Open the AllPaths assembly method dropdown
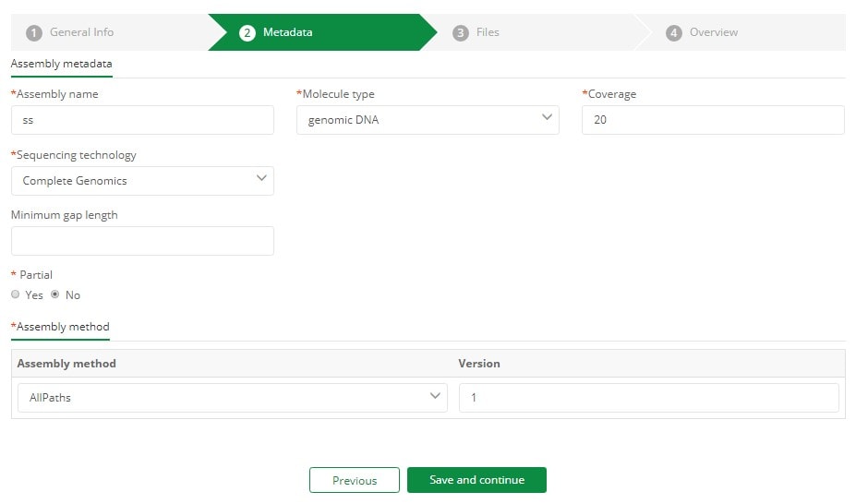Screen dimensions: 856x504 [233, 398]
